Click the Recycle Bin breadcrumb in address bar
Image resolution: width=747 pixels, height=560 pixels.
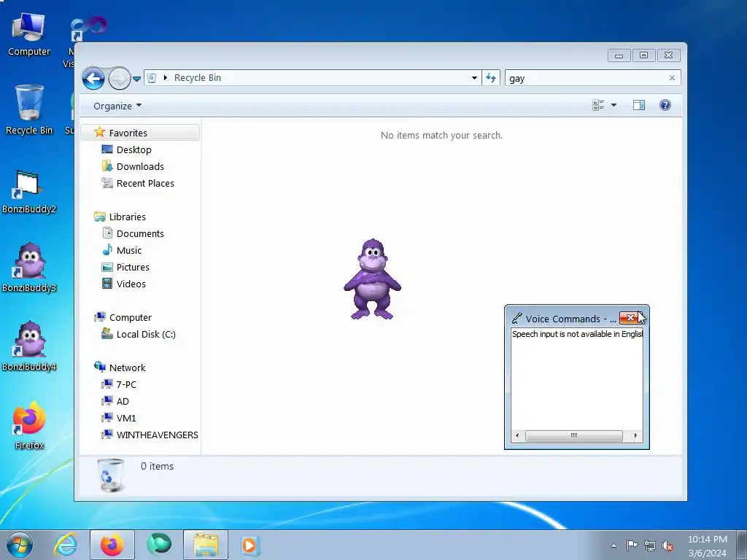(197, 77)
